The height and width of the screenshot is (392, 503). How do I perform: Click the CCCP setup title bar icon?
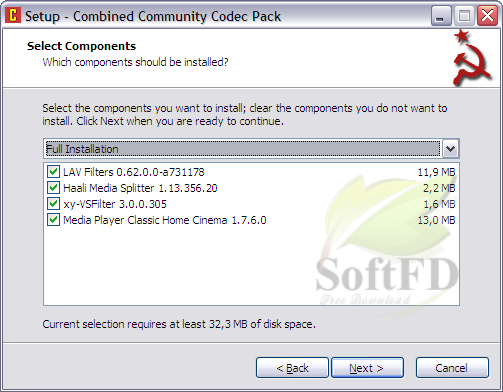point(13,15)
